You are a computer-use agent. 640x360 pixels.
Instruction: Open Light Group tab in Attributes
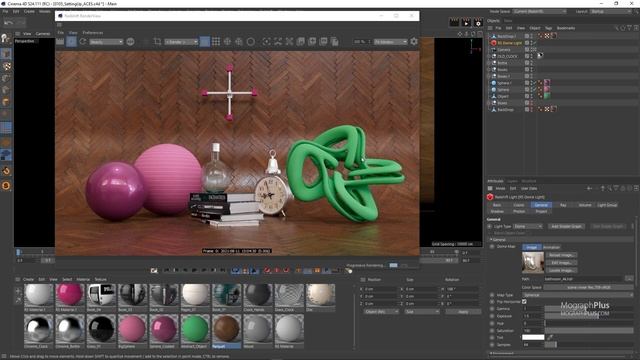(x=607, y=205)
